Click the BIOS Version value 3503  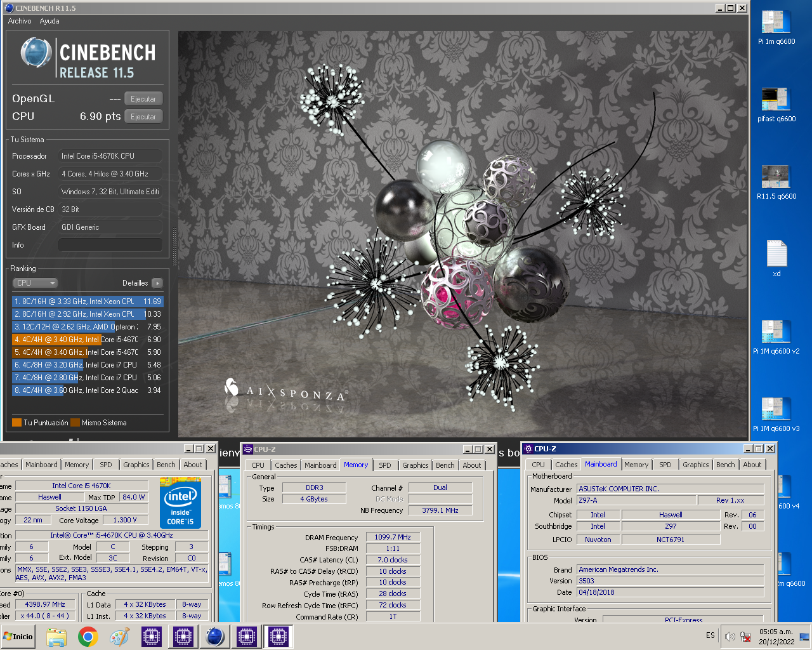coord(671,581)
